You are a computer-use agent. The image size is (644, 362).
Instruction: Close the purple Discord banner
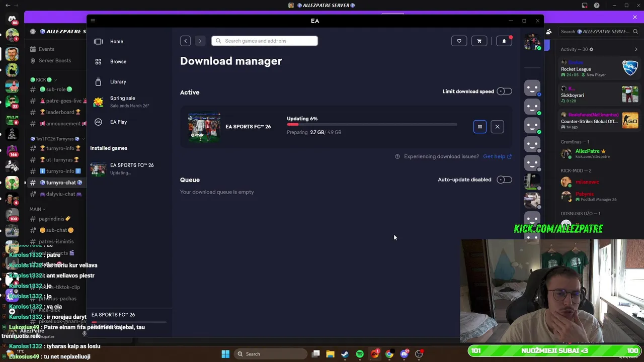[635, 17]
